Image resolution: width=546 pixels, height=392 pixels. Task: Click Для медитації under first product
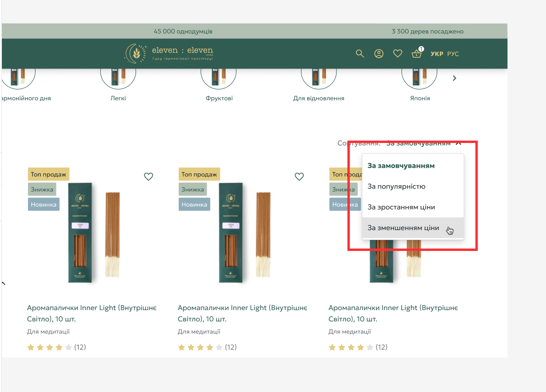[x=48, y=332]
